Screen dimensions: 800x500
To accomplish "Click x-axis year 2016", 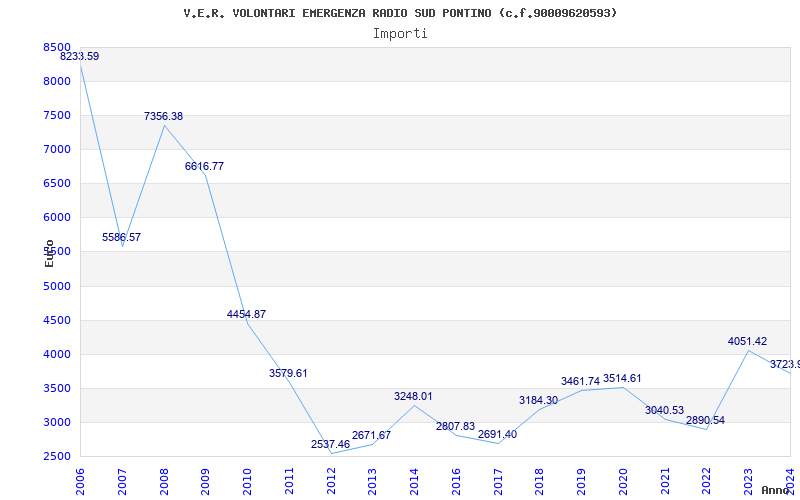I will 456,482.
